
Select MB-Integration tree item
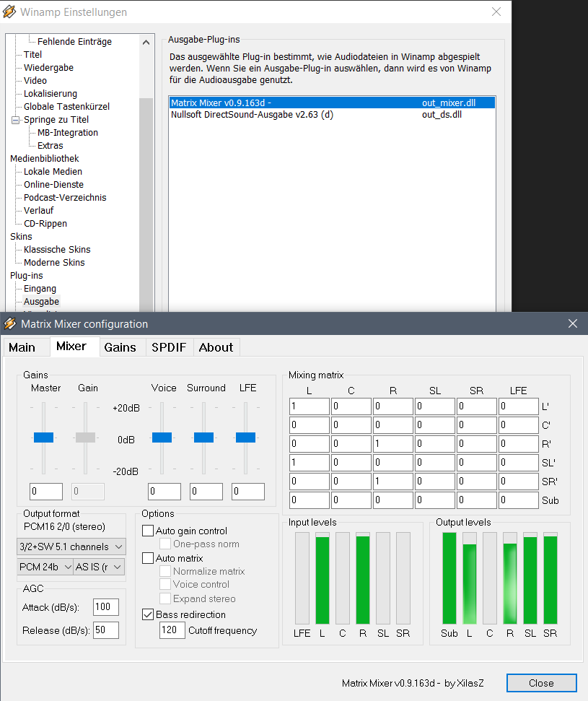click(68, 132)
